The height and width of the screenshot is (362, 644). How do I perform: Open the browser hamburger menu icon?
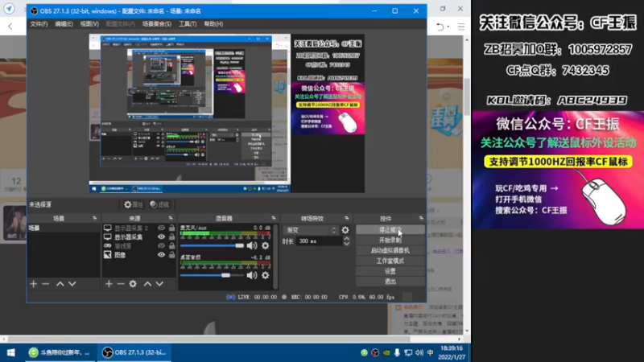pyautogui.click(x=461, y=27)
